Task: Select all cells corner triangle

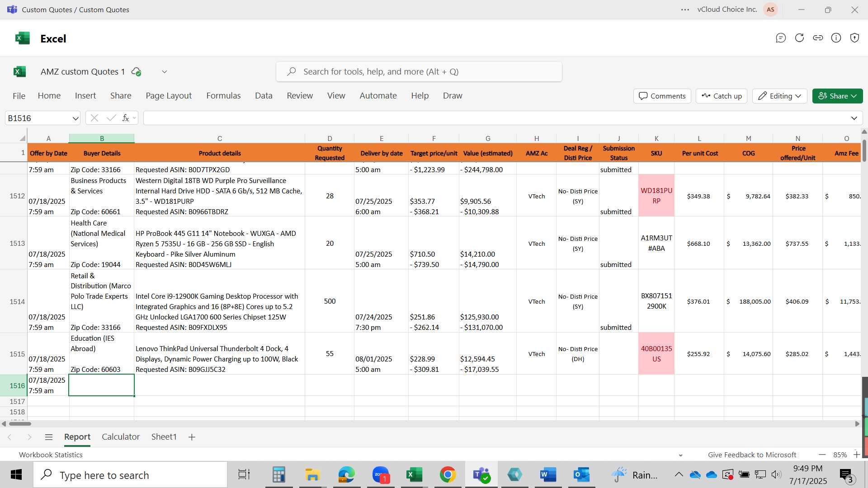Action: 22,138
